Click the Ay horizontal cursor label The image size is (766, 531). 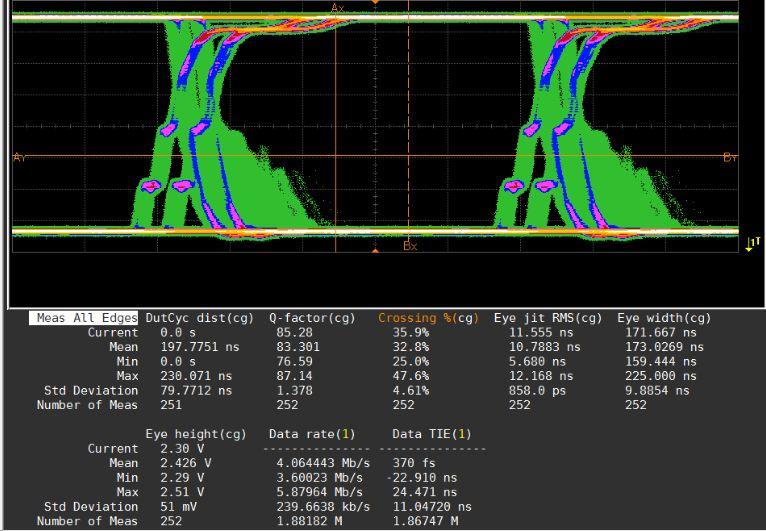click(x=19, y=157)
